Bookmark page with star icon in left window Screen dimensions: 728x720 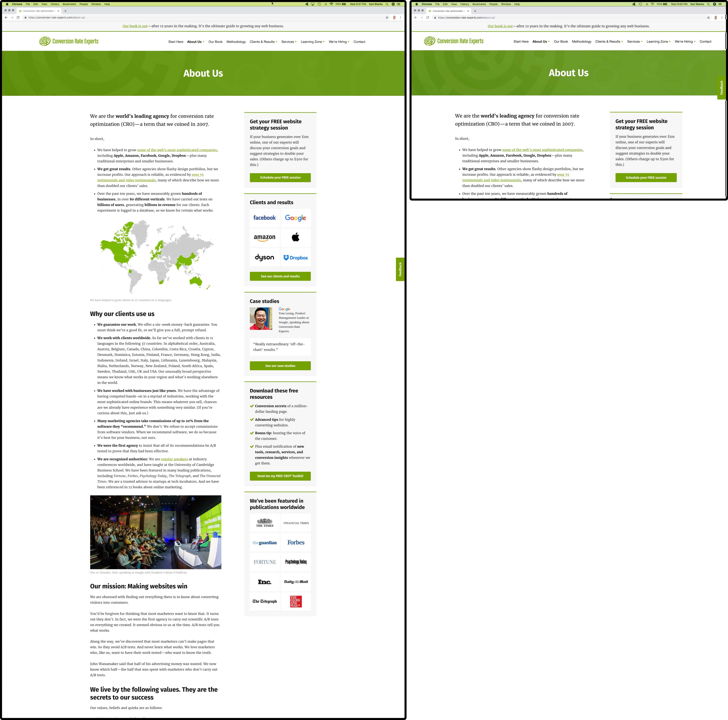pos(387,17)
